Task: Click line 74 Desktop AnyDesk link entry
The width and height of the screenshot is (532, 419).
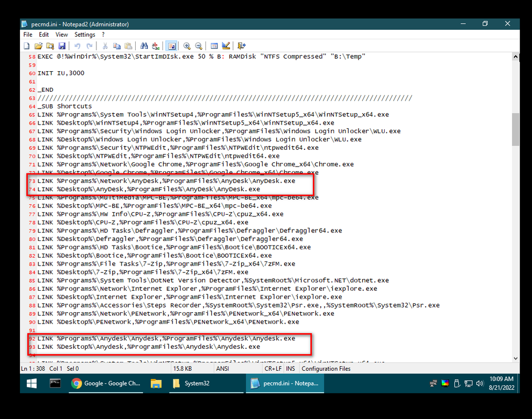Action: click(x=149, y=189)
